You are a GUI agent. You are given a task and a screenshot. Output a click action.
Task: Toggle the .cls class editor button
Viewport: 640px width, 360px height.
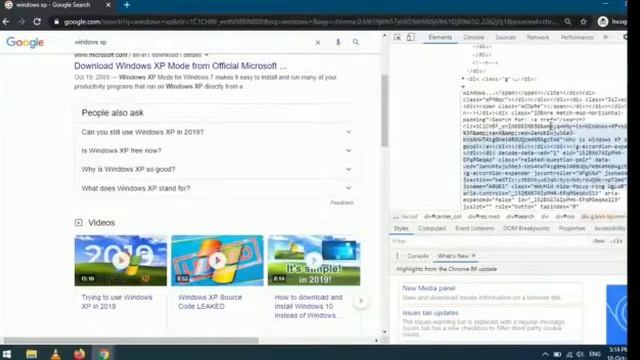[x=616, y=241]
